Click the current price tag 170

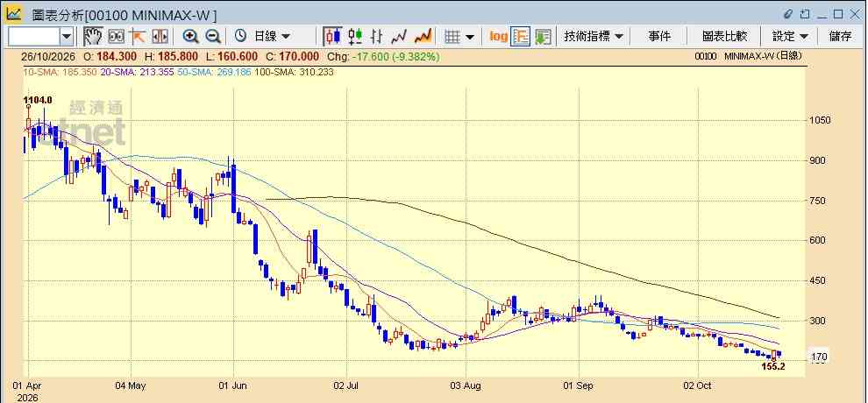[819, 357]
